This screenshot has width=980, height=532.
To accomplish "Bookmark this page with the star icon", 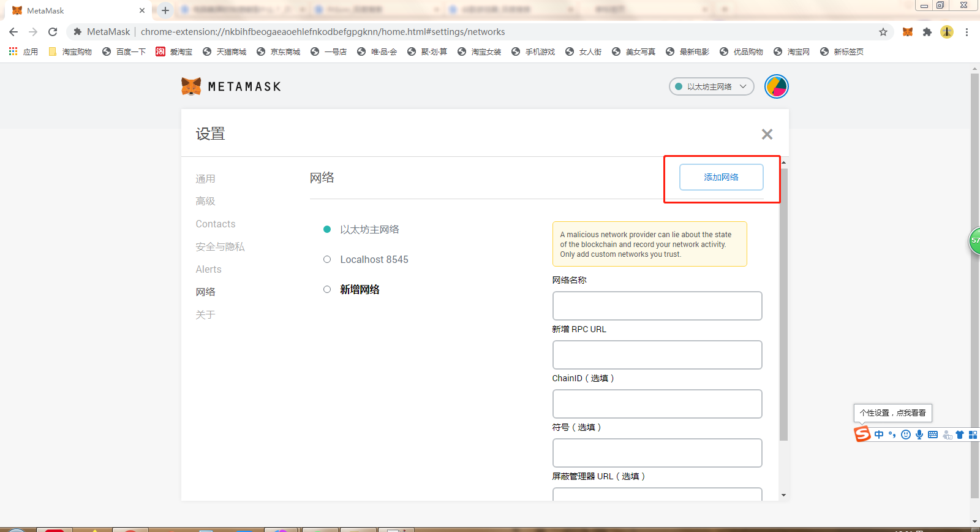I will (x=883, y=32).
